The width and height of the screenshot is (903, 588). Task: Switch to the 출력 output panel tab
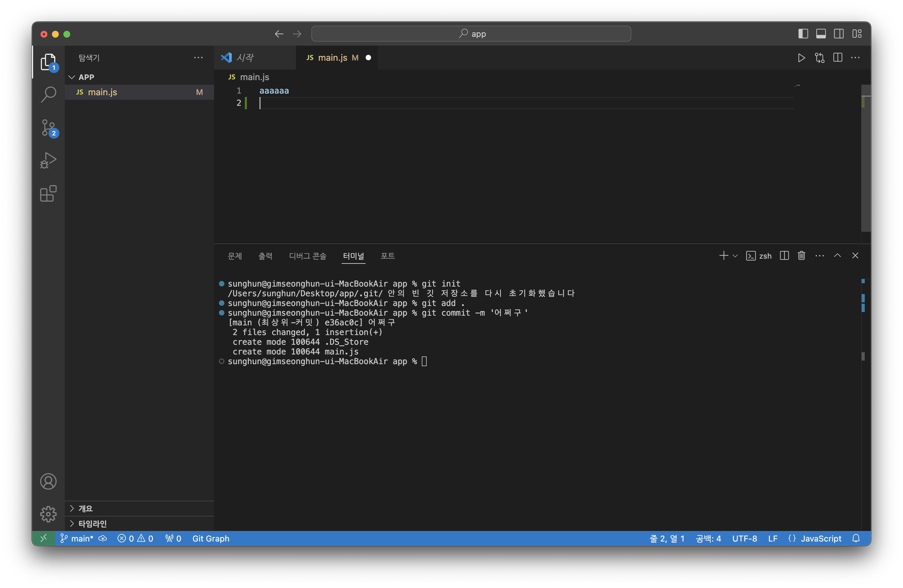(x=265, y=256)
